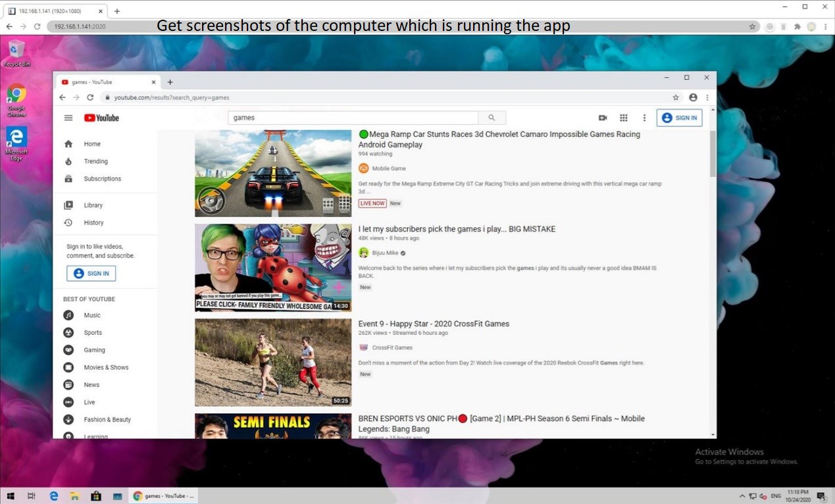Open new tab plus in inner Chrome window

coord(170,82)
